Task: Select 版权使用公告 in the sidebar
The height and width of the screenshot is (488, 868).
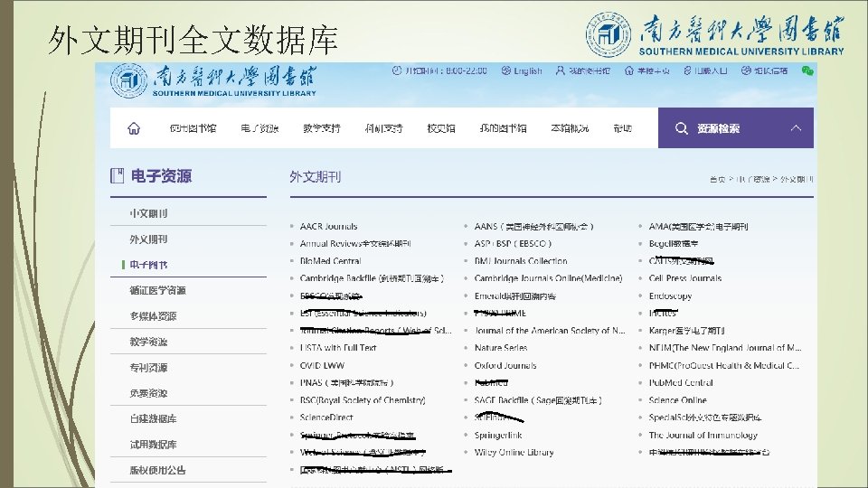Action: (157, 470)
